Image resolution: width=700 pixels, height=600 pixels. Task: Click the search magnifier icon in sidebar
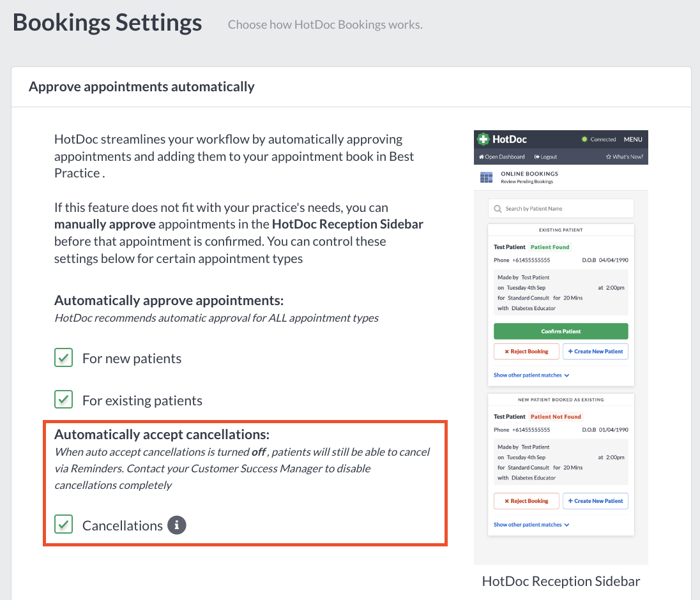(x=498, y=209)
